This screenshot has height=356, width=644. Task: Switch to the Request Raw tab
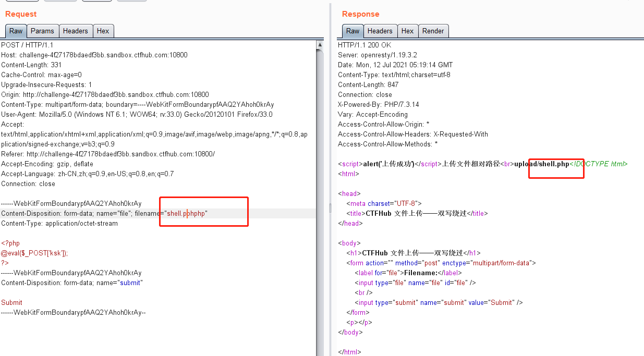(16, 31)
